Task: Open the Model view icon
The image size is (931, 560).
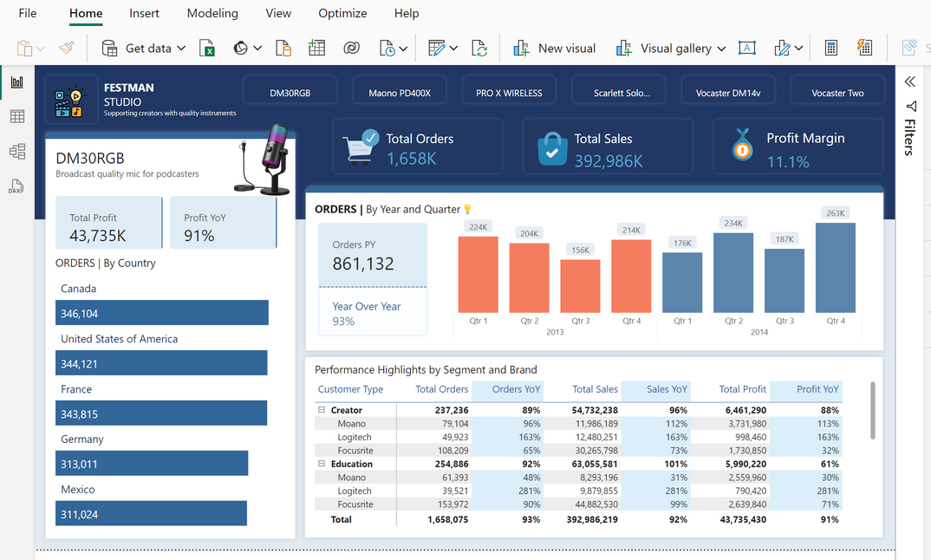Action: point(17,152)
